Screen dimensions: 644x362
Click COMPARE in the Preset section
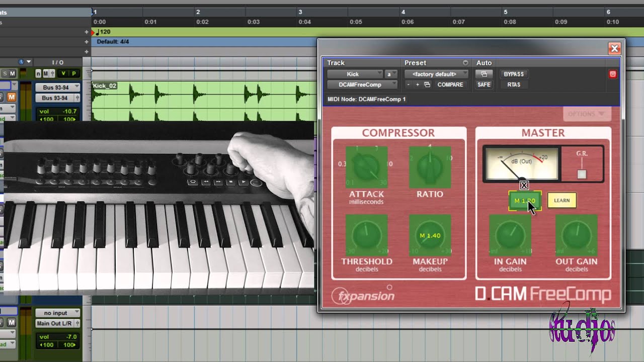coord(450,84)
